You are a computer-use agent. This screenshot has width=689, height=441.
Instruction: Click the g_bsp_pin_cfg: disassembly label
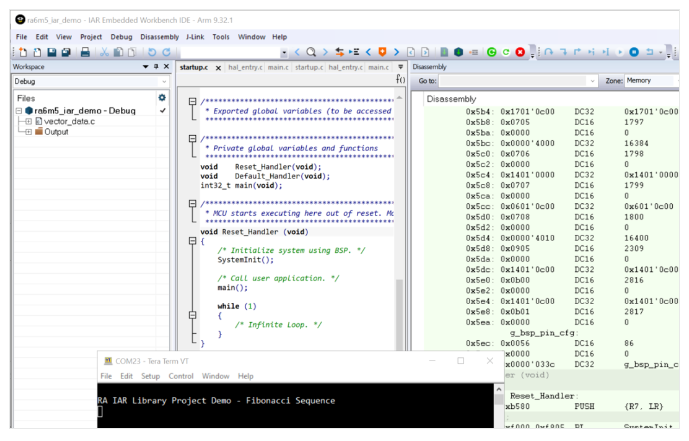pyautogui.click(x=544, y=333)
